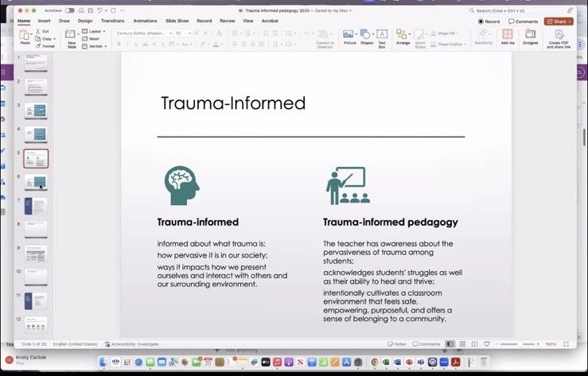The height and width of the screenshot is (376, 588).
Task: Expand the Section dropdown
Action: pyautogui.click(x=97, y=46)
